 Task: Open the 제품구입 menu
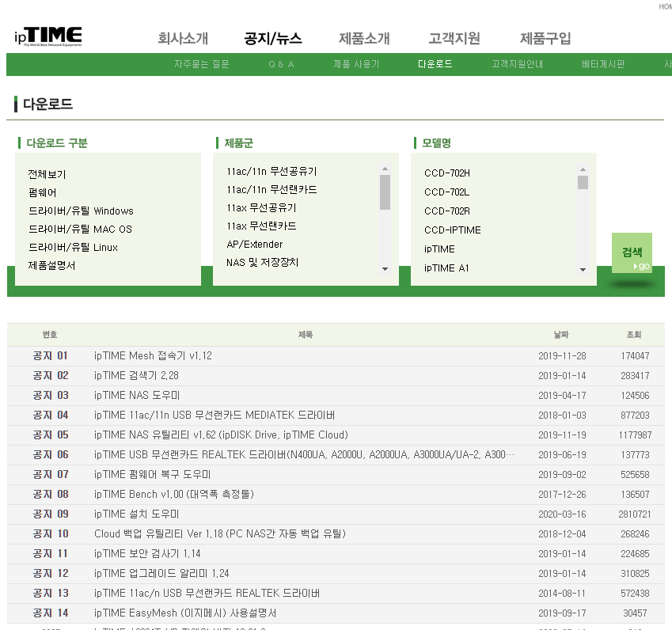pos(545,38)
